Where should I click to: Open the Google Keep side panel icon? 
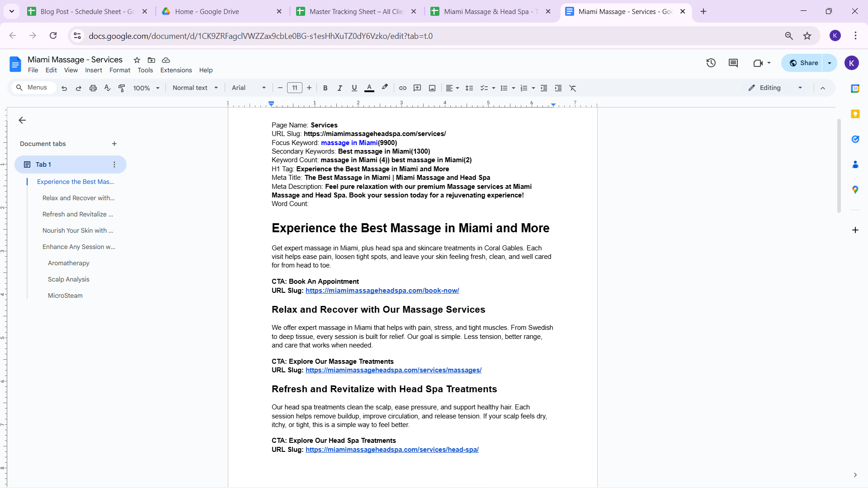coord(855,114)
